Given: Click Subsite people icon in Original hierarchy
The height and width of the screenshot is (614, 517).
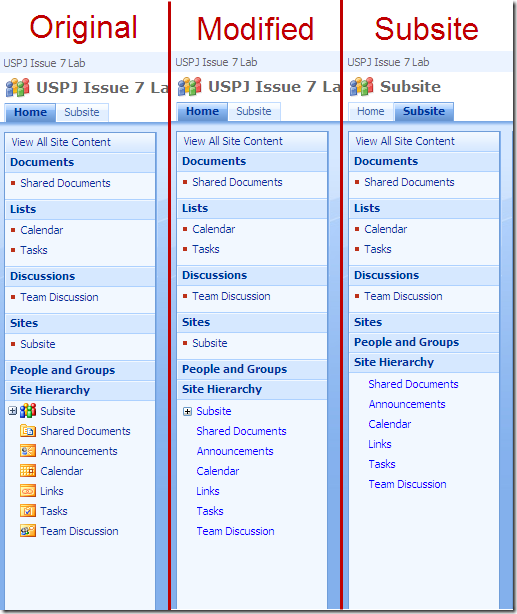Looking at the screenshot, I should [x=28, y=411].
